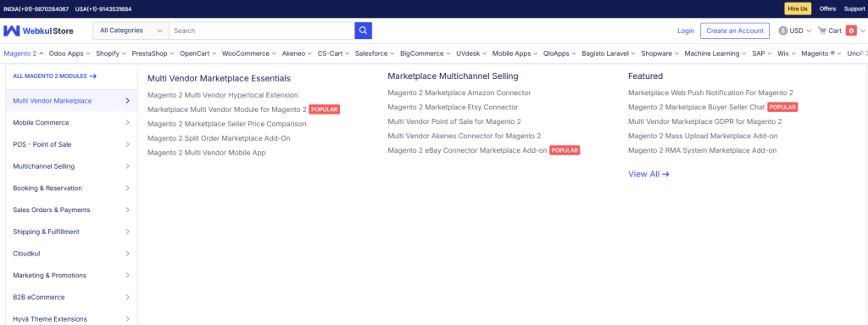
Task: Click the Hire Us button
Action: point(797,8)
